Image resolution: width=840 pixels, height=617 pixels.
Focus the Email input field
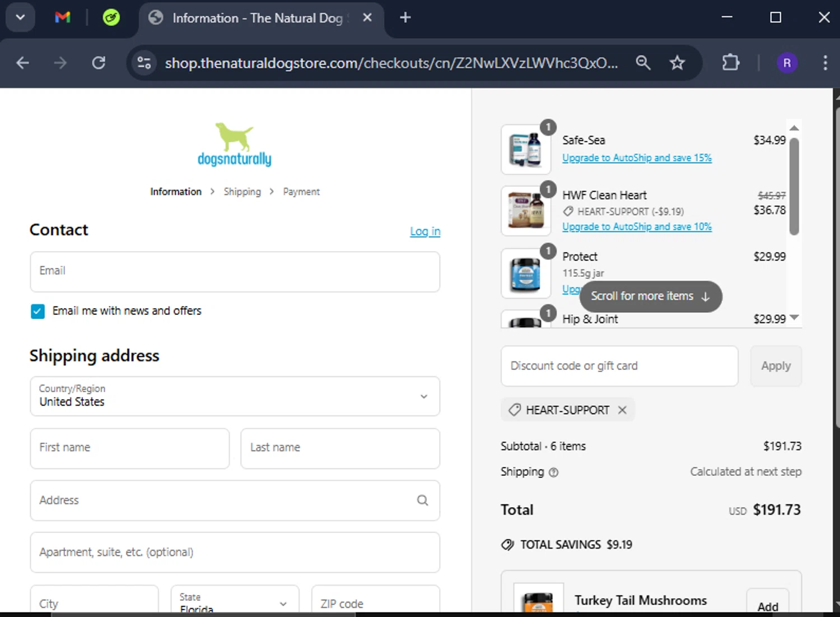tap(235, 272)
